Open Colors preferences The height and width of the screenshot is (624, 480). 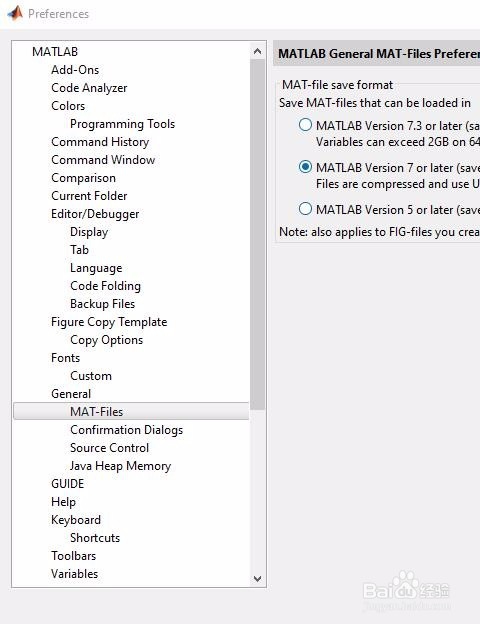[x=68, y=106]
